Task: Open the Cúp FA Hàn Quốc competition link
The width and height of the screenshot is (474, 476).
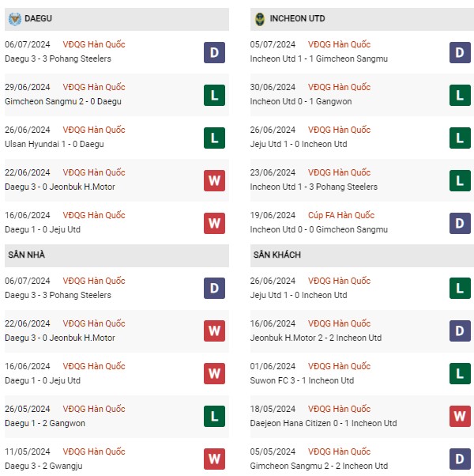Action: [341, 215]
